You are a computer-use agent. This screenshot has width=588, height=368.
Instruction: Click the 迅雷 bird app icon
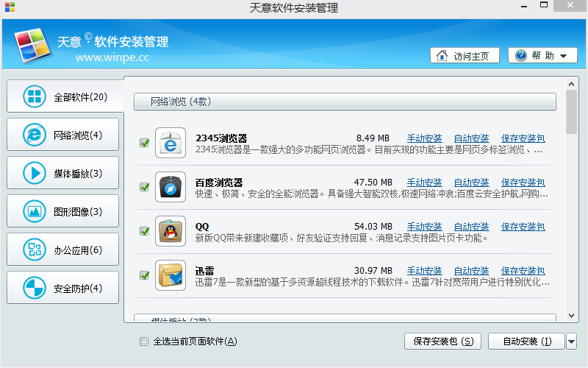pos(171,275)
